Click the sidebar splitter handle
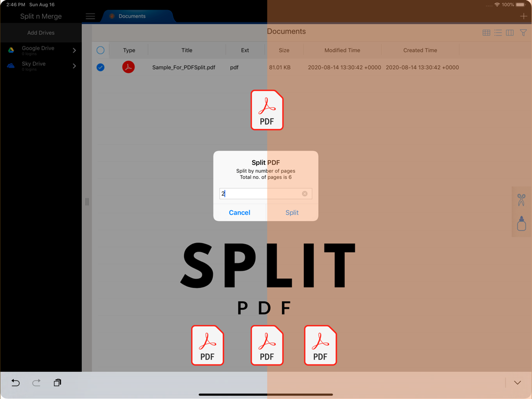 pos(87,202)
